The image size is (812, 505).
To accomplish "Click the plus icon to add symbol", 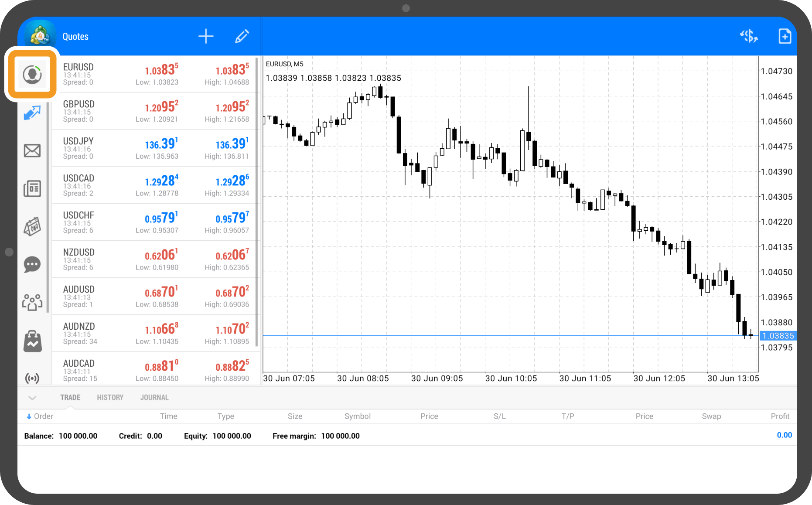I will pos(206,36).
